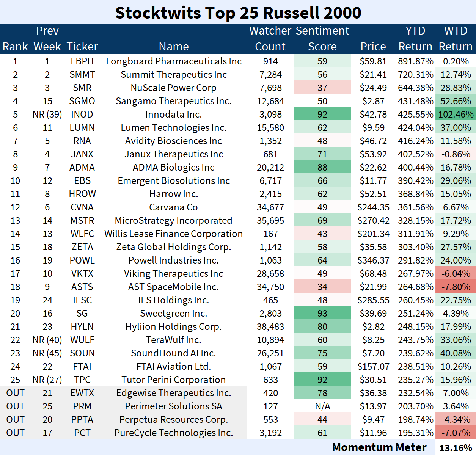Viewport: 476px width, 455px height.
Task: Select the YTD Return column header
Action: (415, 39)
